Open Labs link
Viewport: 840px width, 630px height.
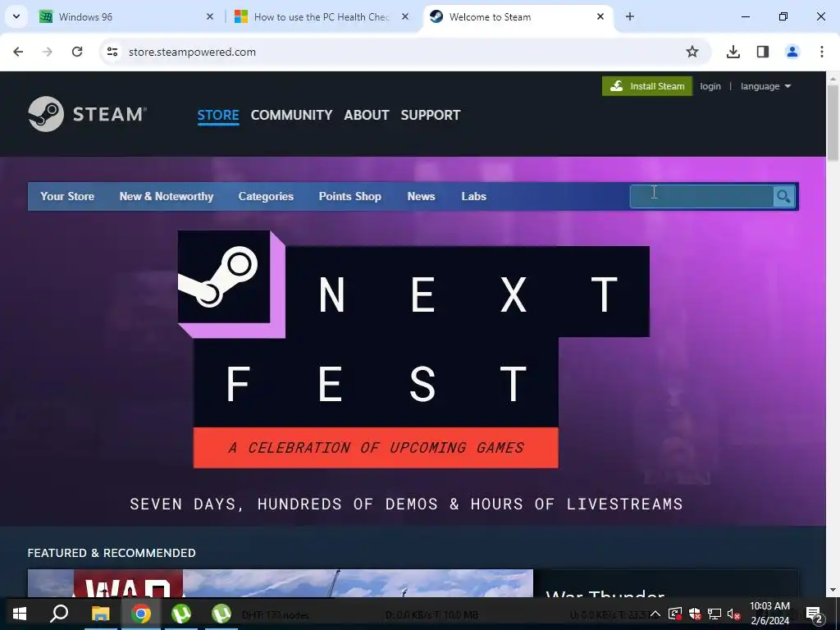point(474,197)
